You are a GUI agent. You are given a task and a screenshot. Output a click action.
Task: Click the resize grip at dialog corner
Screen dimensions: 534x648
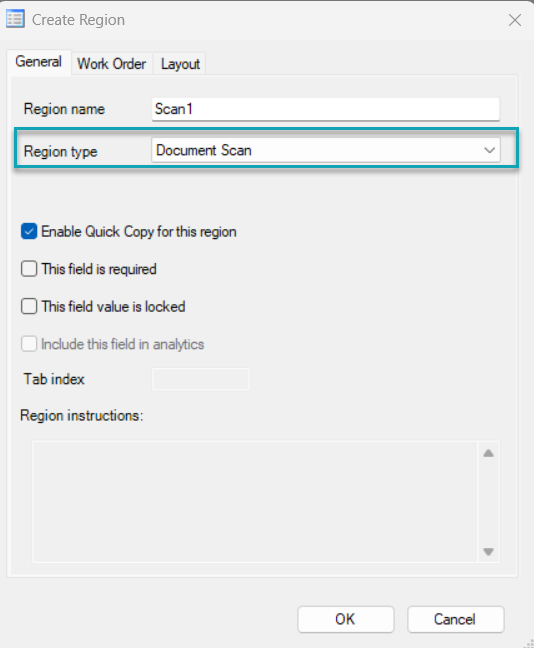(529, 643)
